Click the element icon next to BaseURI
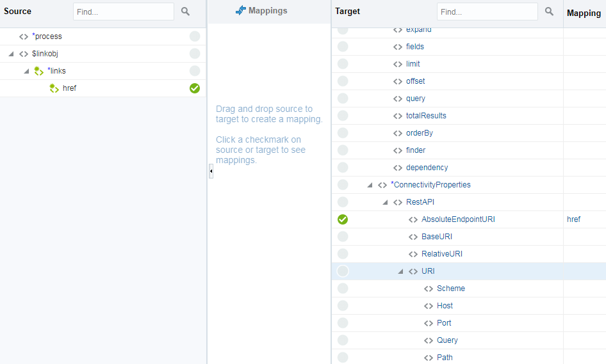Screen dimensions: 606x364 [413, 237]
